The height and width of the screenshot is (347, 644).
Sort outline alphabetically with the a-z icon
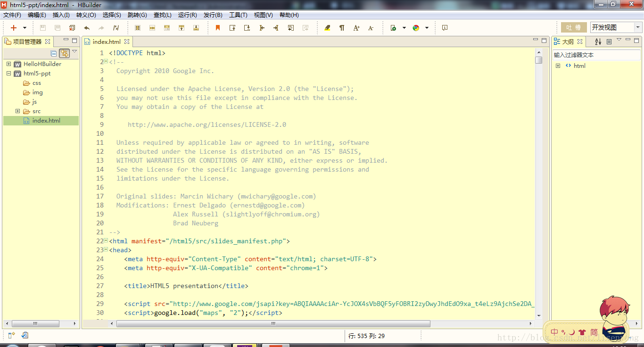pyautogui.click(x=598, y=41)
